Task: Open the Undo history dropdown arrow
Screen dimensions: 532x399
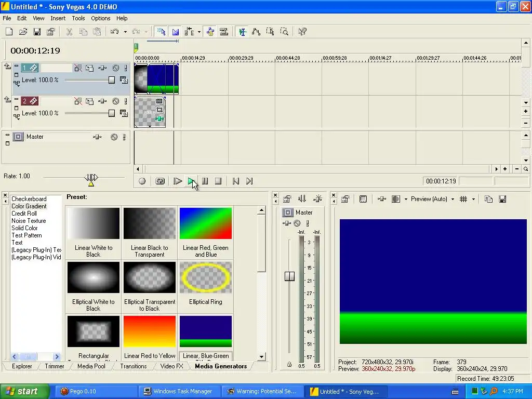Action: [x=125, y=32]
